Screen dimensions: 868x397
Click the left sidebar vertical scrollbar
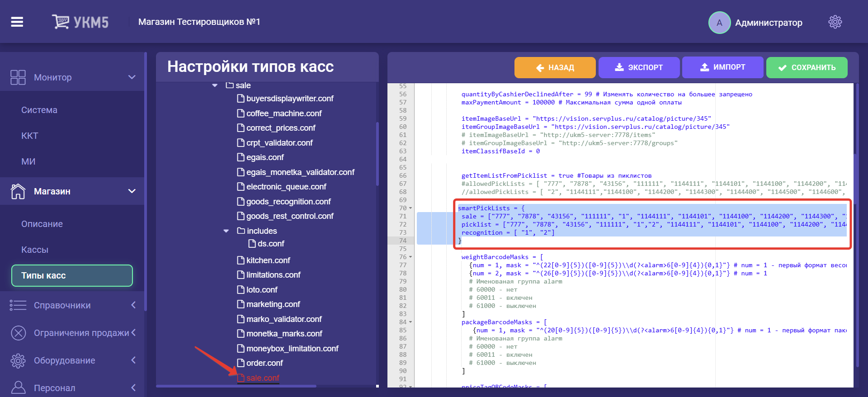(x=146, y=181)
